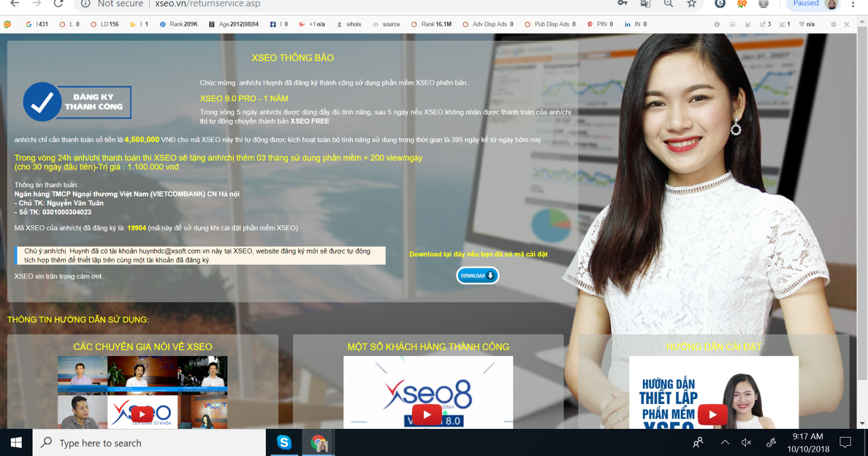Click the page scrollbar down arrow
Screen dimensions: 868x456
click(x=862, y=423)
